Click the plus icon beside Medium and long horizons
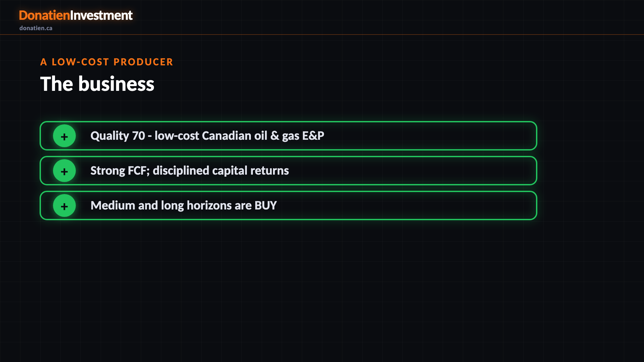 pyautogui.click(x=64, y=205)
